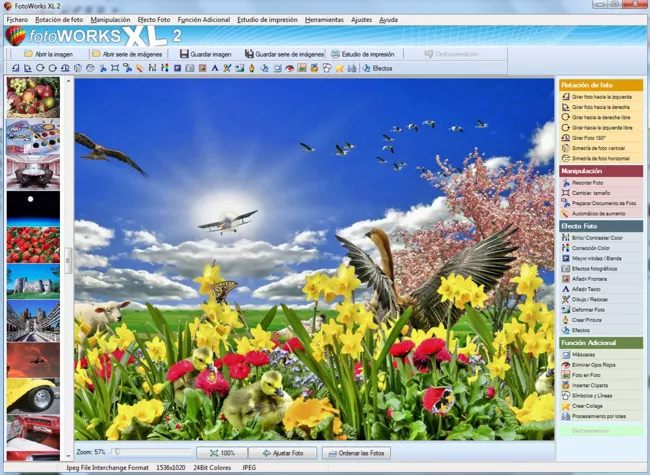Screen dimensions: 650x475
Task: Open Efectos fotográficos in side panel
Action: coord(601,269)
